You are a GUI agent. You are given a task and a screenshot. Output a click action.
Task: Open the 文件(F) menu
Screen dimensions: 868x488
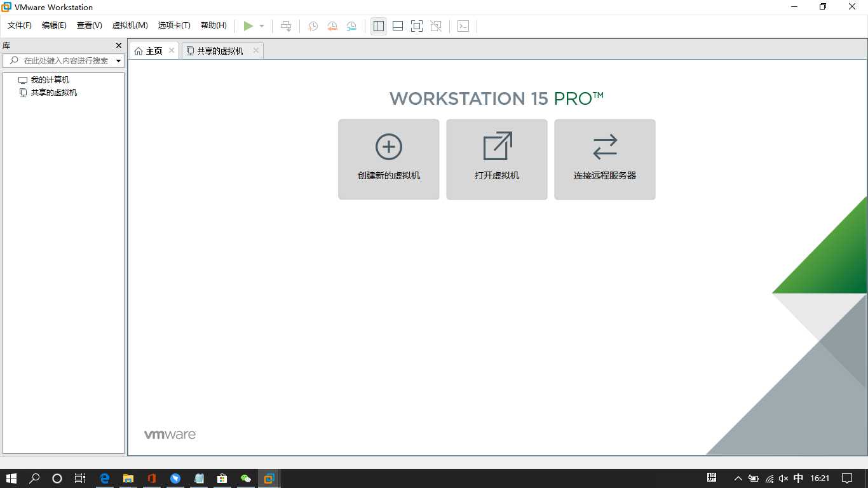click(x=20, y=25)
